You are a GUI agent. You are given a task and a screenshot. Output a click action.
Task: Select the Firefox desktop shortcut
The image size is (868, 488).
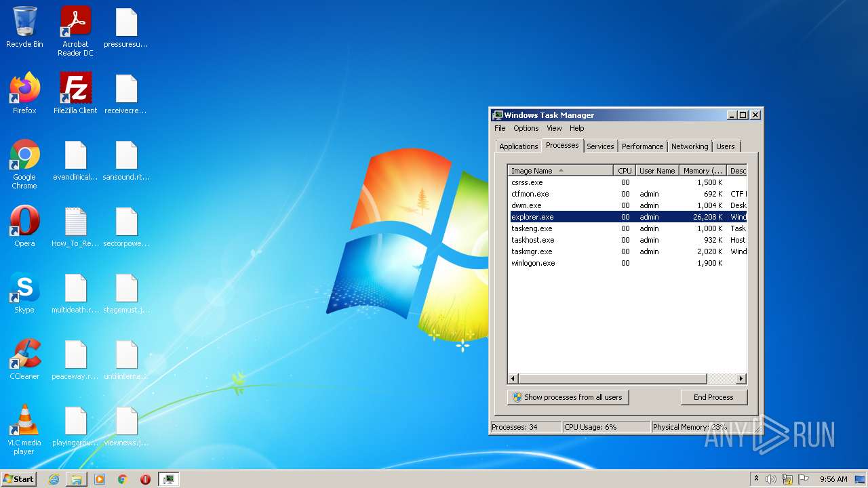pyautogui.click(x=24, y=94)
